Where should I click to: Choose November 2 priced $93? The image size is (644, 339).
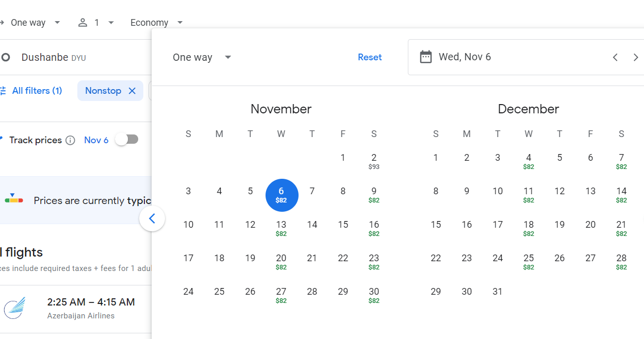(374, 161)
